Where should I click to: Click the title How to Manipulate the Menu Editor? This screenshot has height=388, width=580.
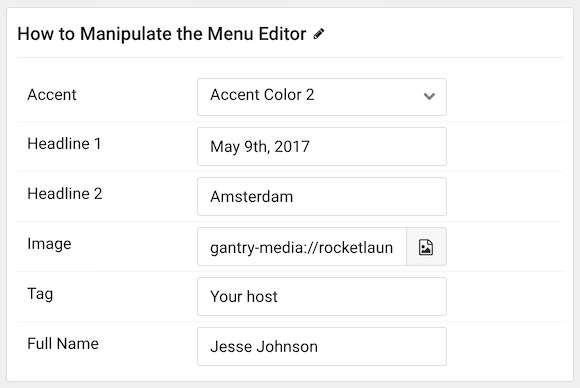pyautogui.click(x=162, y=34)
